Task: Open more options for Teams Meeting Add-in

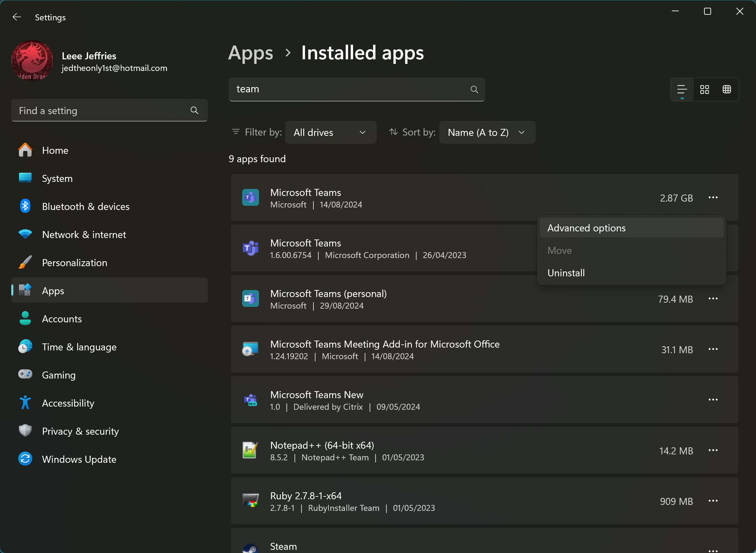Action: click(713, 349)
